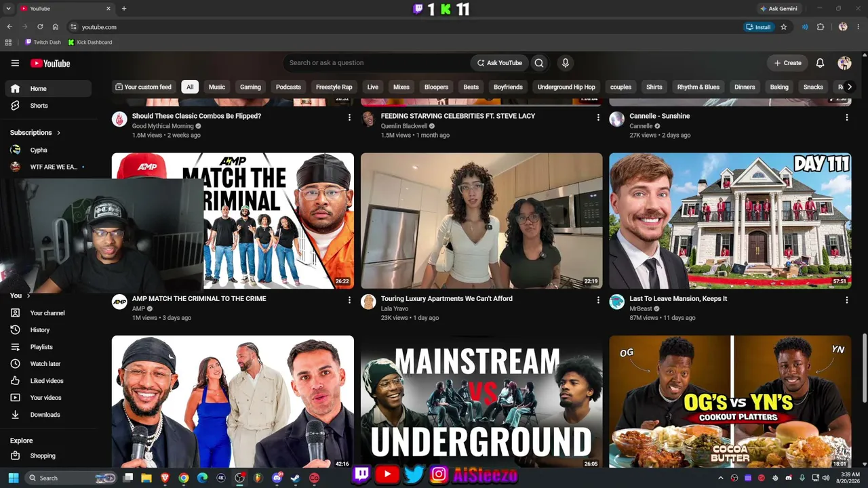Screen dimensions: 868x488
Task: Open the YouTube account avatar menu
Action: coord(844,63)
